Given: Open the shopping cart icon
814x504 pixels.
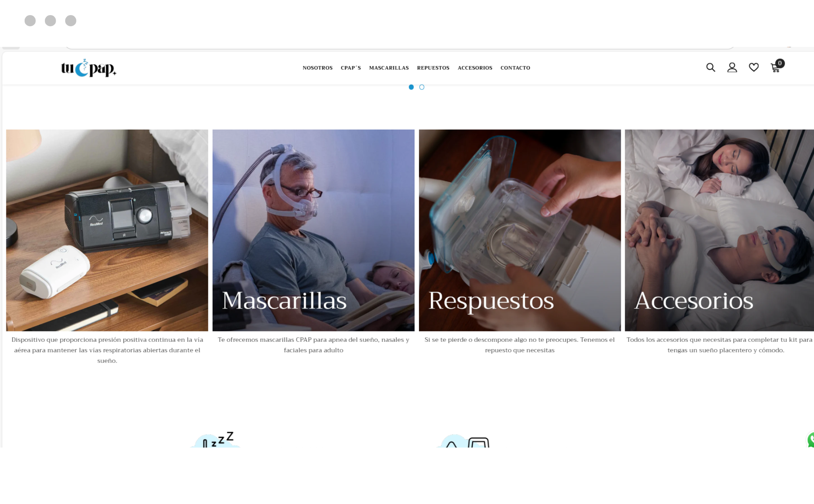Looking at the screenshot, I should click(777, 66).
